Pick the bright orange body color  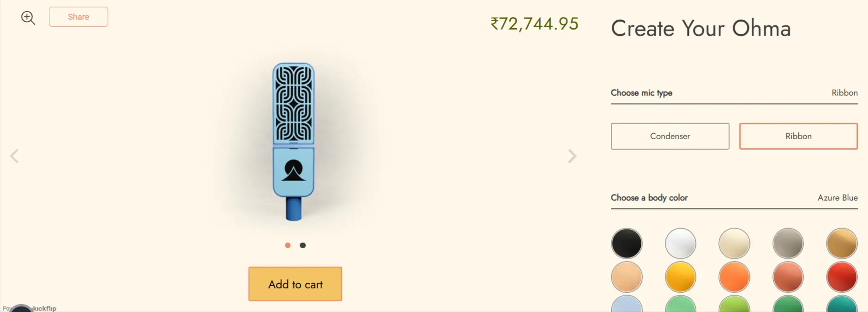(x=734, y=277)
